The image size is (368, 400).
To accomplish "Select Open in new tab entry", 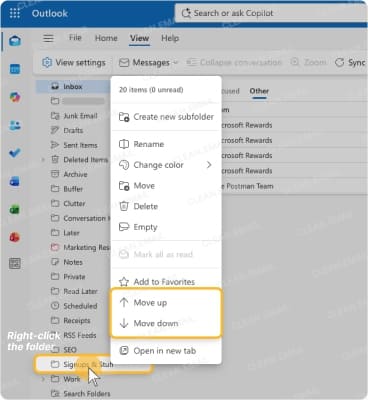I will [166, 351].
